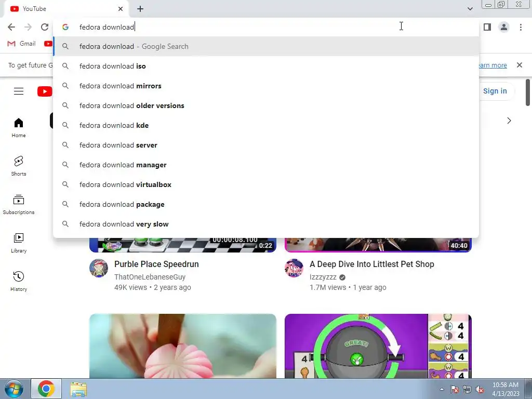Open Windows Start button
Image resolution: width=532 pixels, height=399 pixels.
14,389
